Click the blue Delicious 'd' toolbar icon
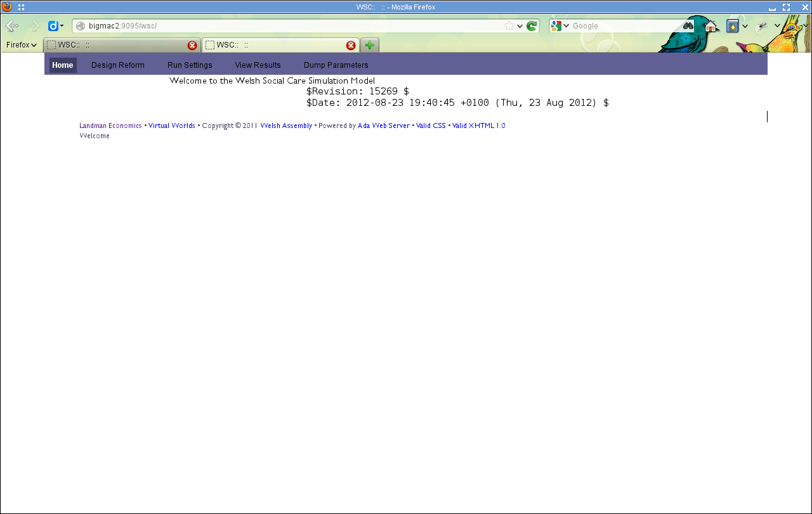The image size is (812, 514). (53, 26)
